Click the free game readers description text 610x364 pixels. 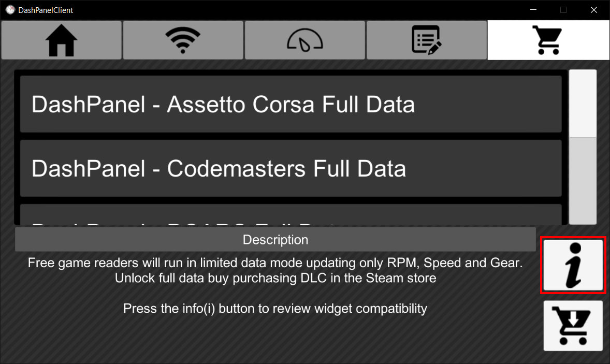(x=275, y=270)
